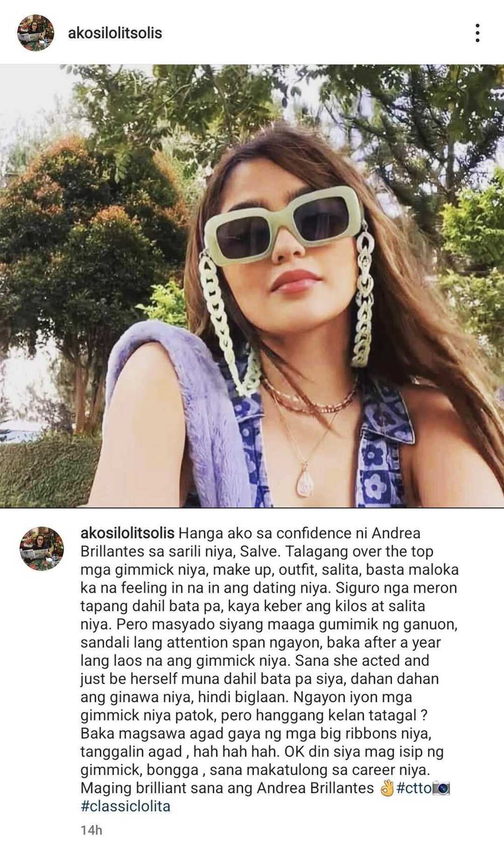Tap the pendant necklace in the photo

click(x=305, y=480)
